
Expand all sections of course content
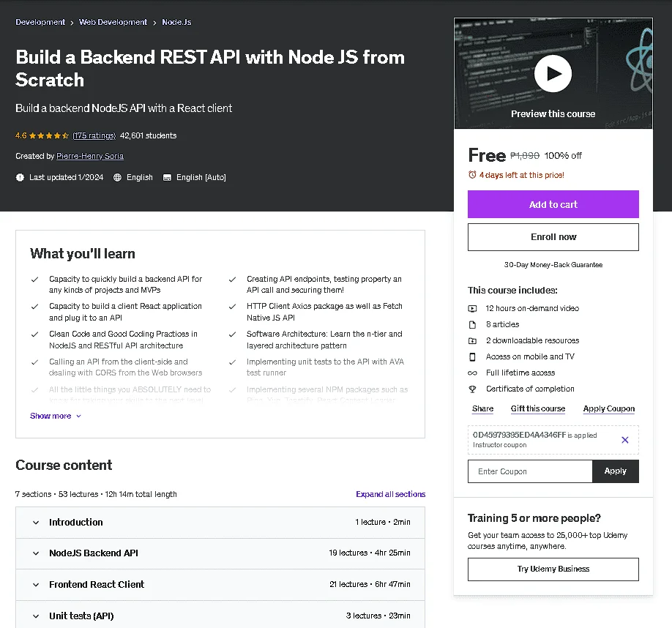[390, 494]
